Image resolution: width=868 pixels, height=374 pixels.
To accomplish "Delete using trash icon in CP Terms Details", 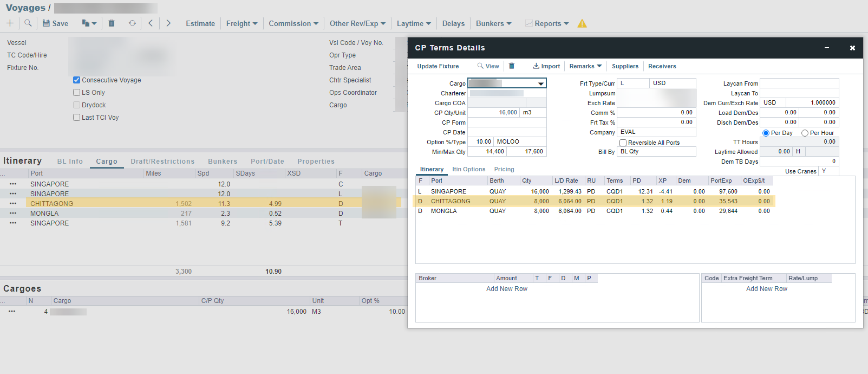I will (x=512, y=66).
